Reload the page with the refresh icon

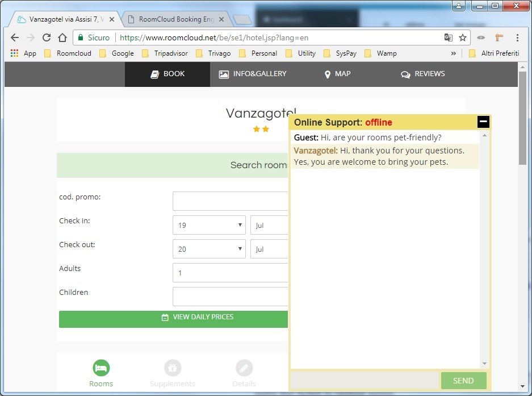[x=47, y=37]
